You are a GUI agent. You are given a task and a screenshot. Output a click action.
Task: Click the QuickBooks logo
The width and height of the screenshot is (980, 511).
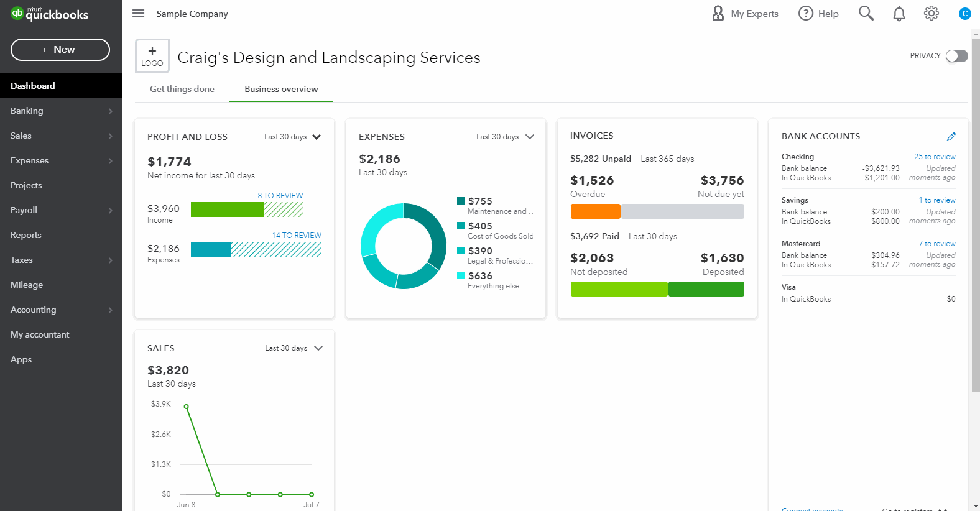[x=50, y=14]
